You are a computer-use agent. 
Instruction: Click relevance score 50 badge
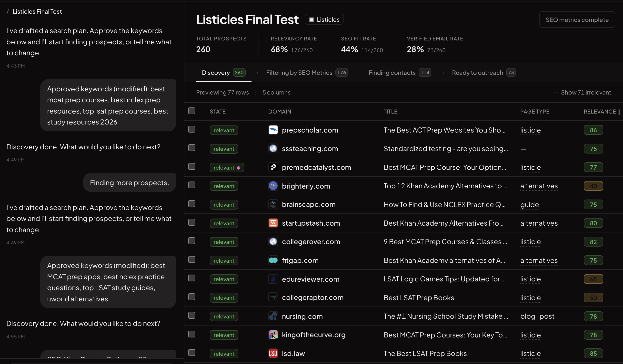tap(593, 297)
